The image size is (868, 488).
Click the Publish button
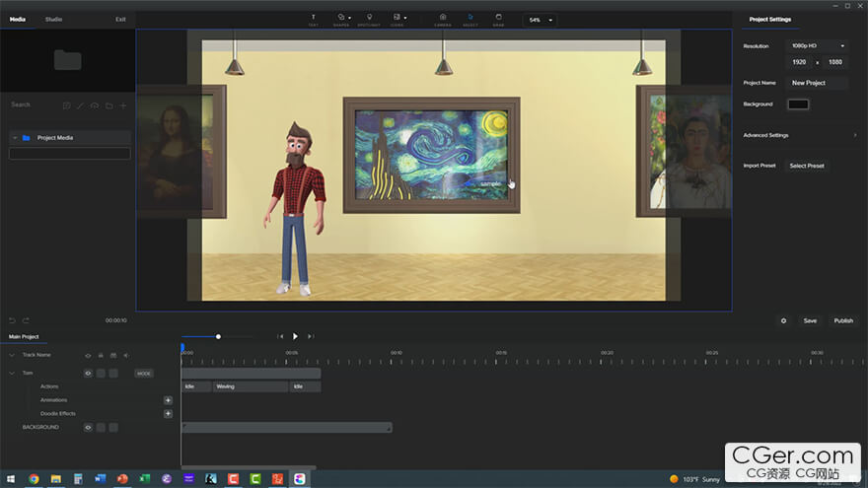(843, 321)
